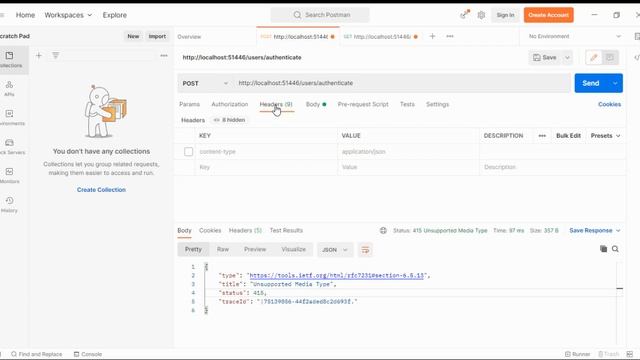Open Find and Replace in the status bar

click(x=36, y=354)
